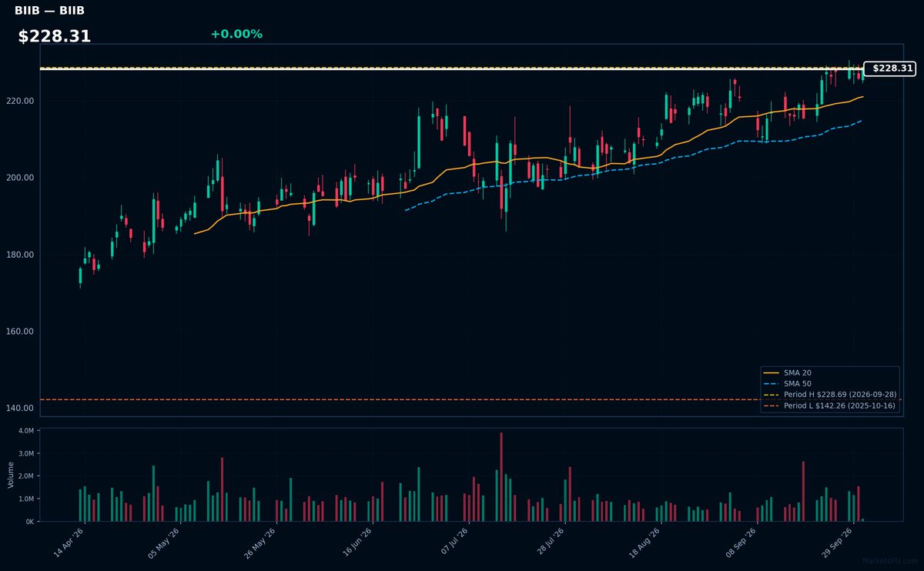Click the 14 Apr '26 date label
Image resolution: width=924 pixels, height=571 pixels.
click(x=69, y=543)
